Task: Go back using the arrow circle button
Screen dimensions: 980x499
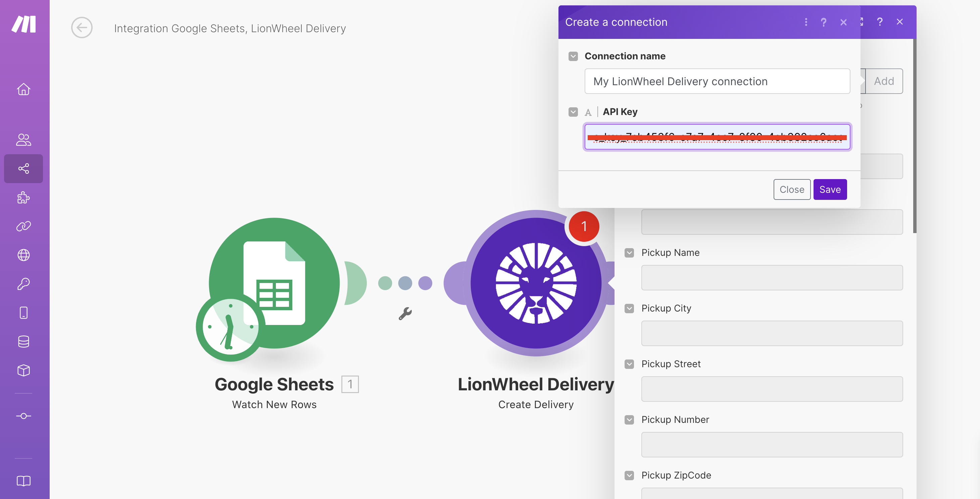Action: coord(82,28)
